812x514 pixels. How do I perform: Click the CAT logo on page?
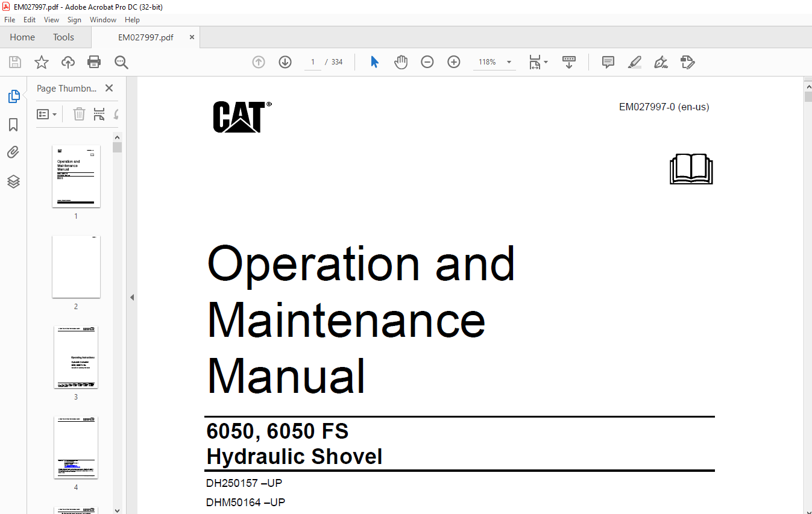(x=242, y=117)
